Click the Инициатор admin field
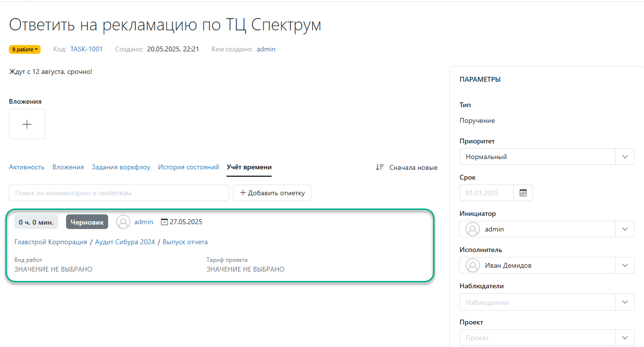The image size is (644, 347). point(537,229)
